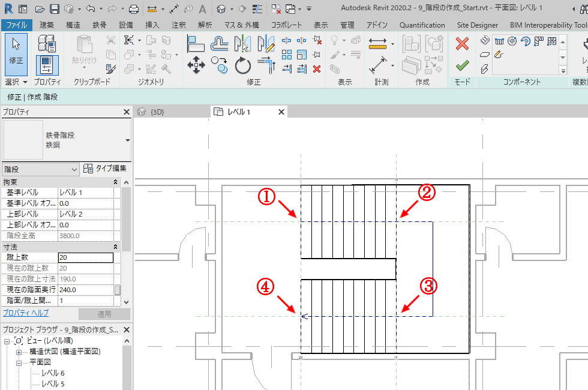Select the Offset tool in the 修正 panel
The height and width of the screenshot is (390, 588).
tap(220, 43)
